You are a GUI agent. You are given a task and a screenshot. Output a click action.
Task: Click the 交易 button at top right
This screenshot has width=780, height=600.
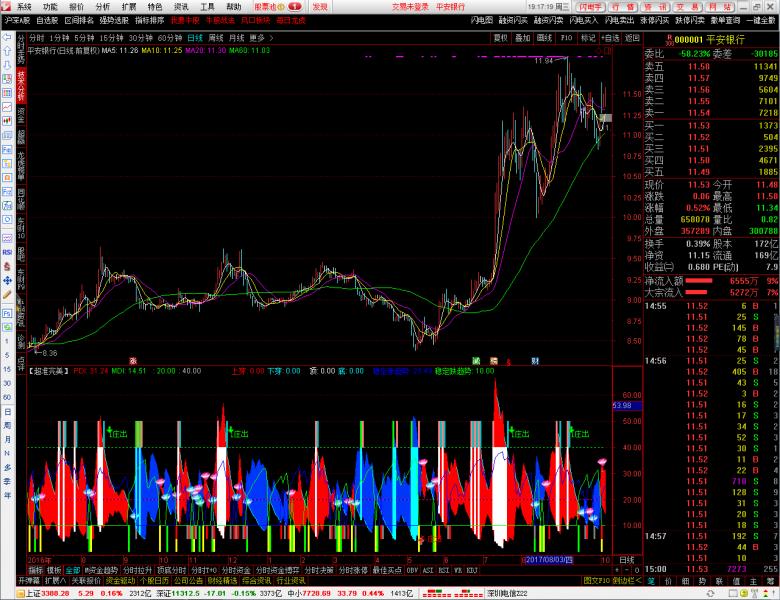click(687, 7)
